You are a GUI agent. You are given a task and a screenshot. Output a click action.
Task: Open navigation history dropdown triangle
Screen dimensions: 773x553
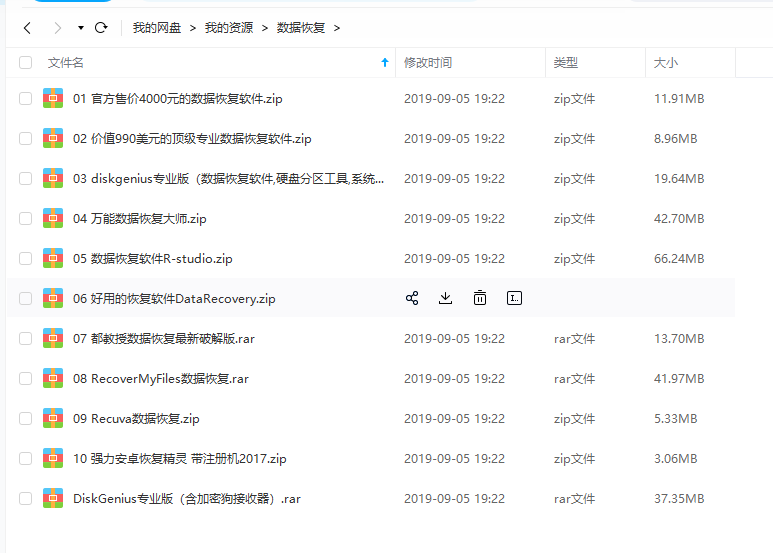pyautogui.click(x=80, y=28)
